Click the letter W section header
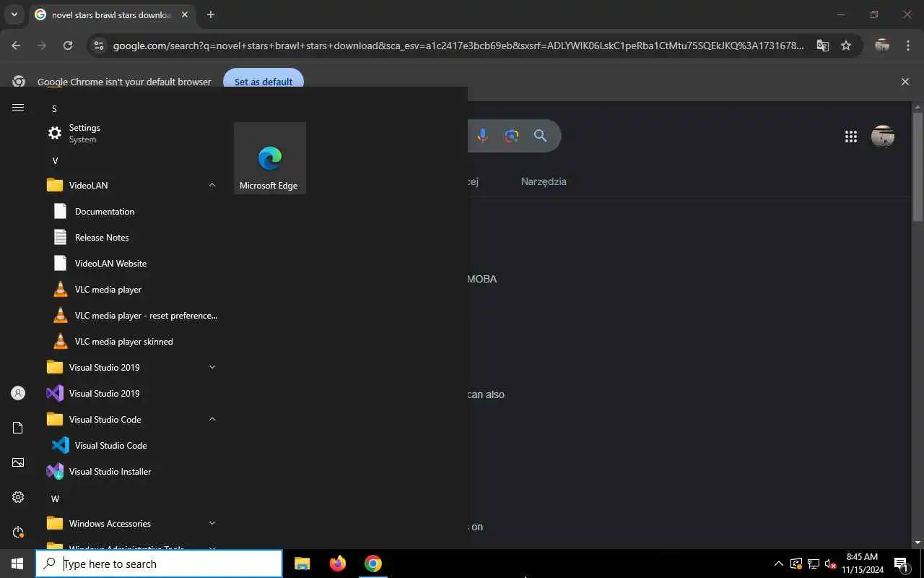This screenshot has height=578, width=924. coord(55,499)
